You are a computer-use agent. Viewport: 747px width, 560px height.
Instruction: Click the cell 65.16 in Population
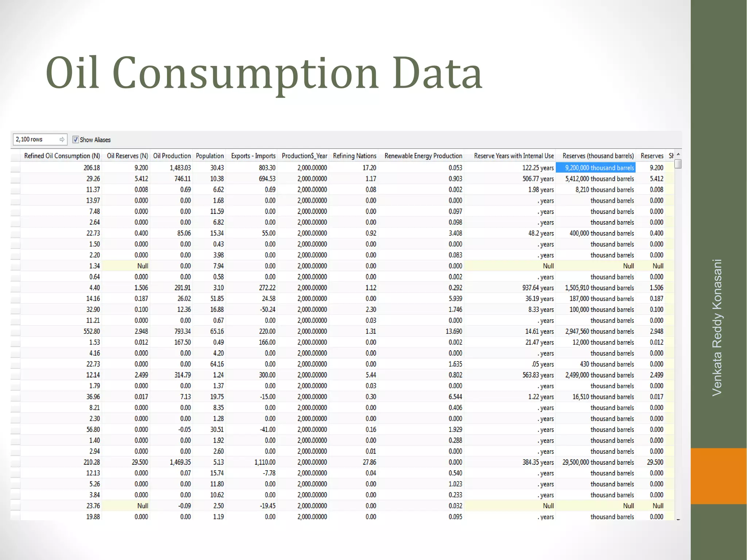209,331
